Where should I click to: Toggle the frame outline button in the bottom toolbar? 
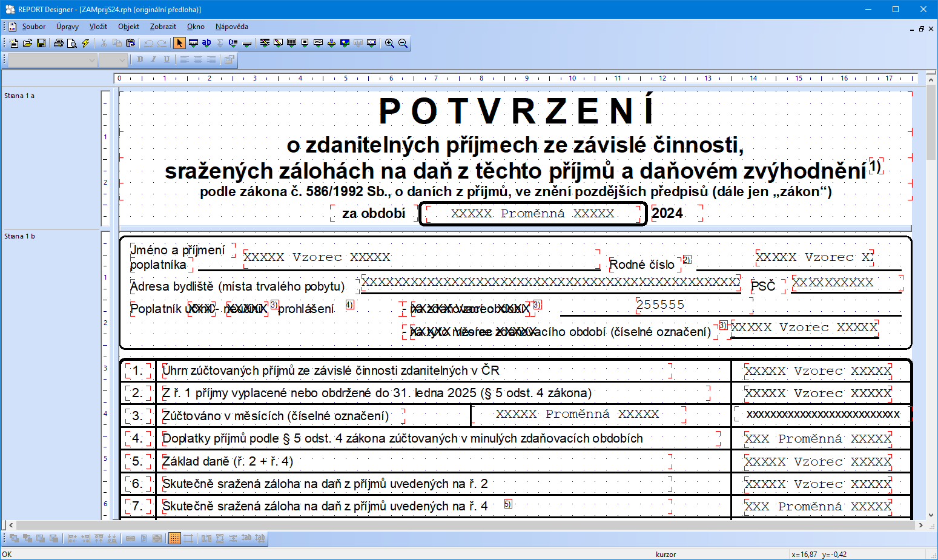pyautogui.click(x=188, y=538)
